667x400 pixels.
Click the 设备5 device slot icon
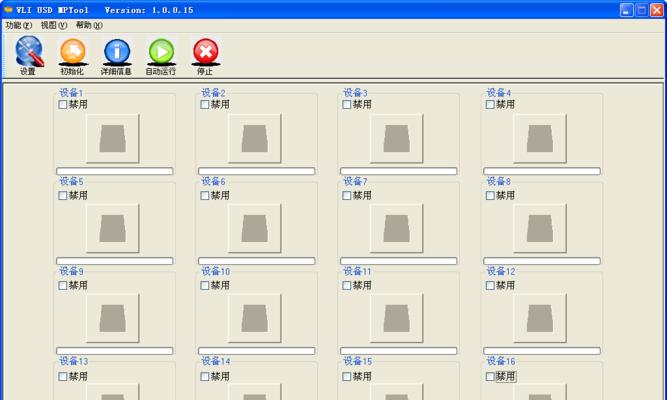[x=113, y=228]
